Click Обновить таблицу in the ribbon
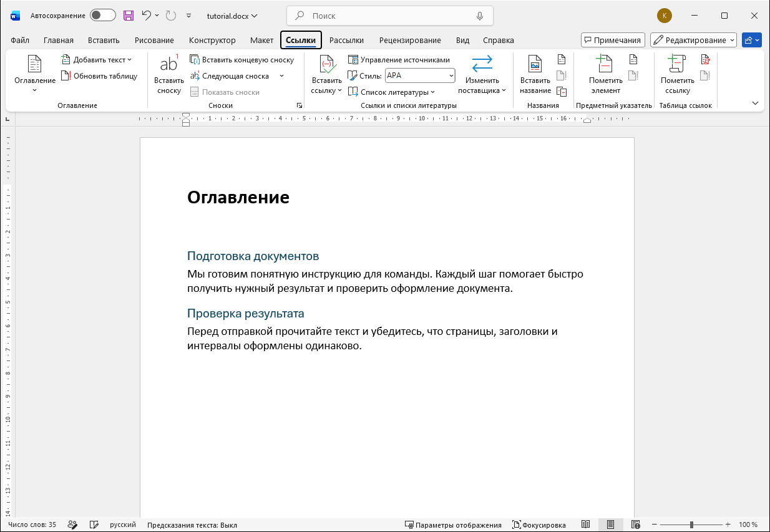Screen dimensions: 770x532 click(99, 76)
